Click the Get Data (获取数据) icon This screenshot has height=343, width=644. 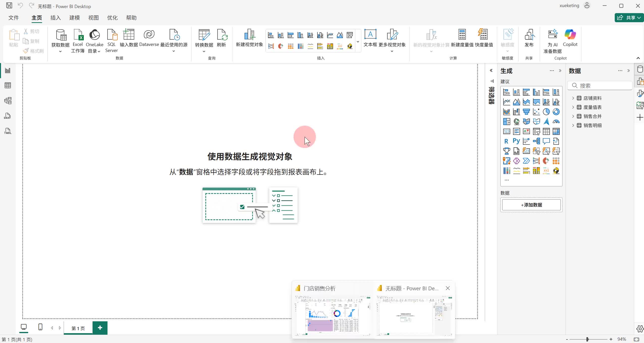(61, 35)
